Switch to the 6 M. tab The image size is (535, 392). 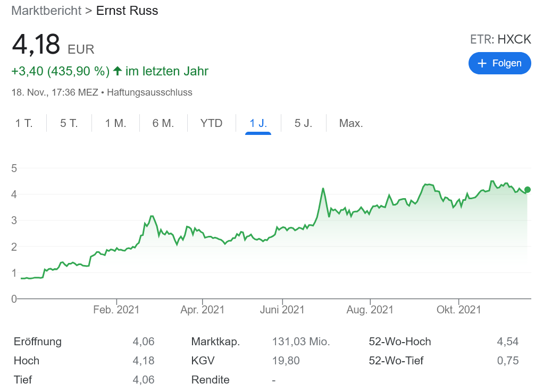163,123
